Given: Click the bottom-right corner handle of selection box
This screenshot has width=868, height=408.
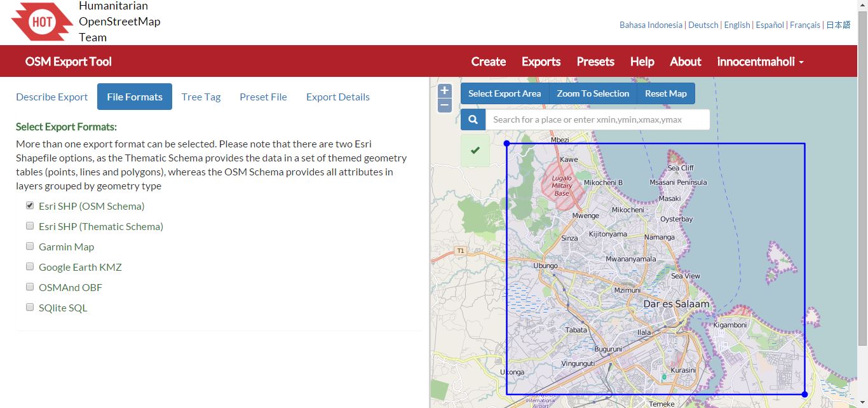Looking at the screenshot, I should pyautogui.click(x=804, y=394).
